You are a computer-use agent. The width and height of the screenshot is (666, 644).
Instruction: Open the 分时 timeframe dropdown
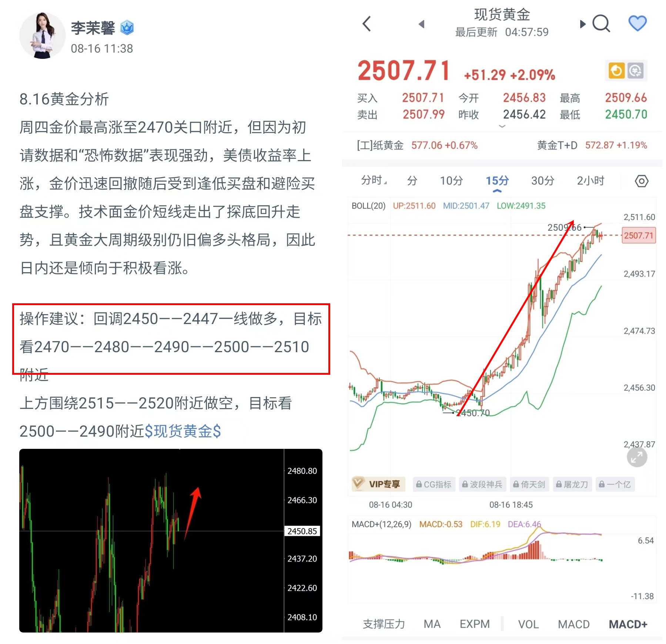[x=374, y=180]
